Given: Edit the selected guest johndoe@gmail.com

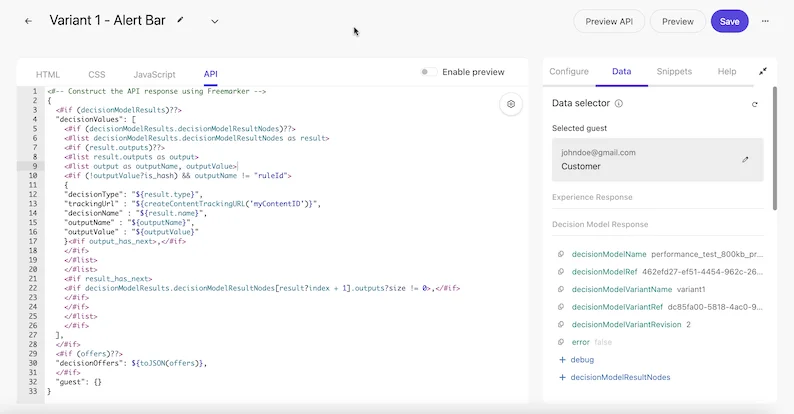Looking at the screenshot, I should 745,159.
